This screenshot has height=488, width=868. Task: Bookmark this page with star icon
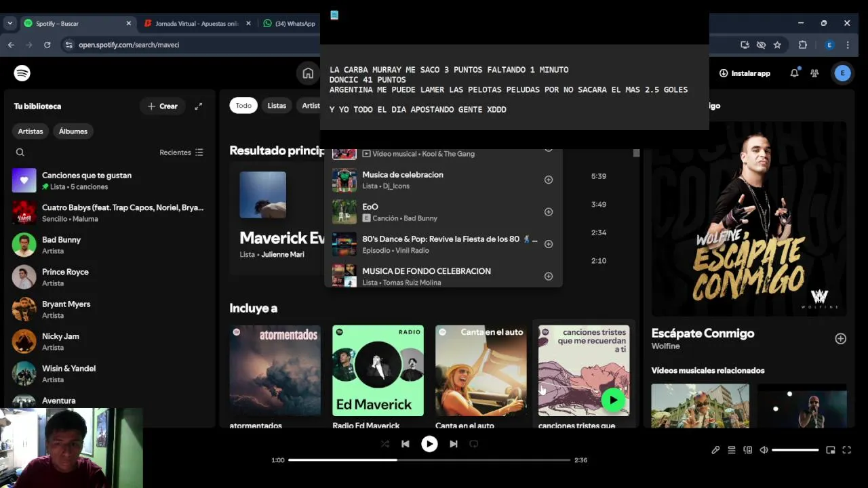click(x=777, y=45)
